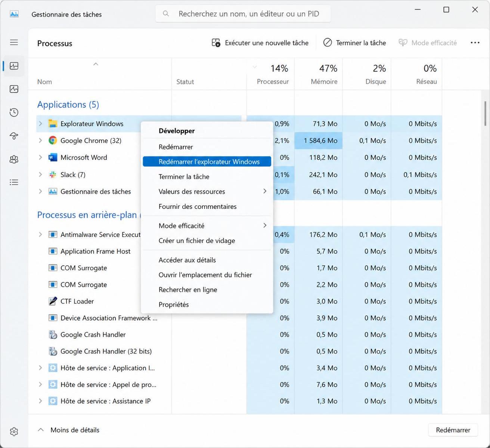This screenshot has width=490, height=448.
Task: Open the hamburger navigation menu
Action: pos(14,42)
